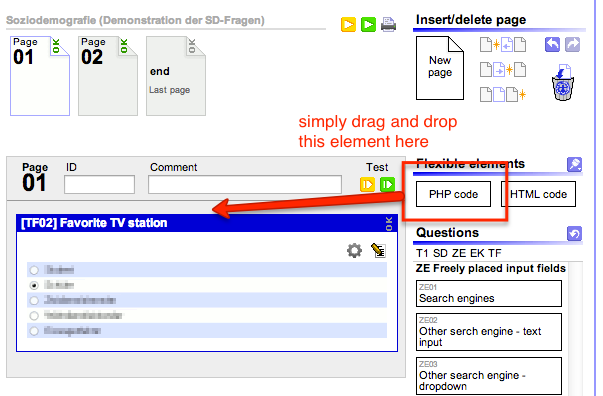Click into the ID input field

point(100,185)
